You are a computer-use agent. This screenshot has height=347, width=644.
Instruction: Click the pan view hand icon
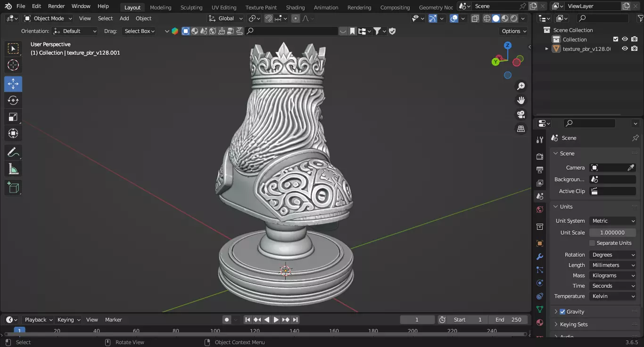pyautogui.click(x=521, y=100)
